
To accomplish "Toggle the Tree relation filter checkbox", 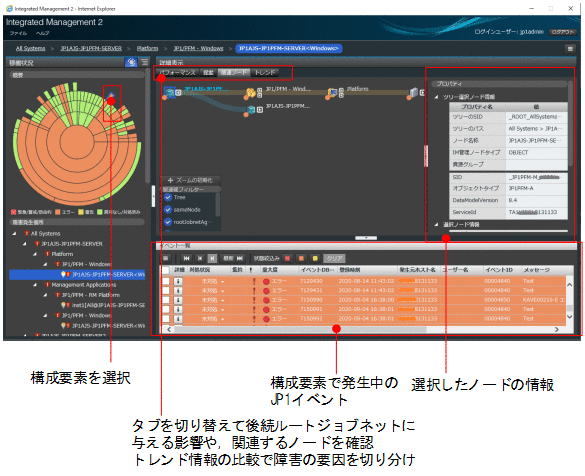I will tap(168, 197).
